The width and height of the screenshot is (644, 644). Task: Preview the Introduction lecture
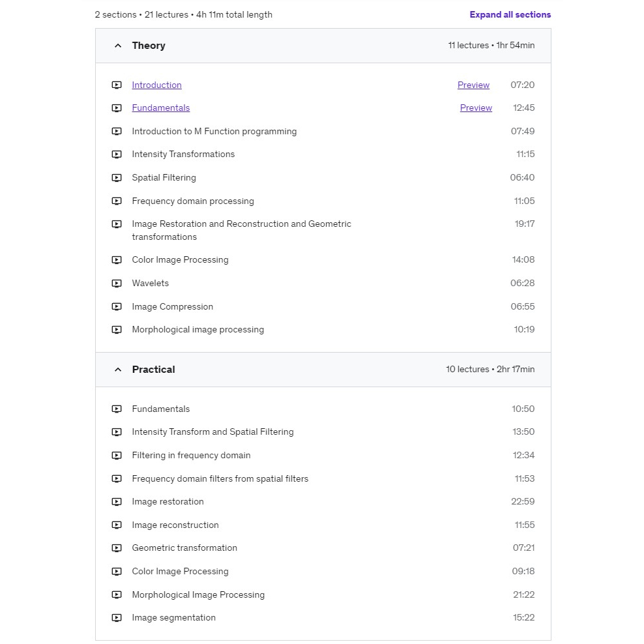pos(473,85)
